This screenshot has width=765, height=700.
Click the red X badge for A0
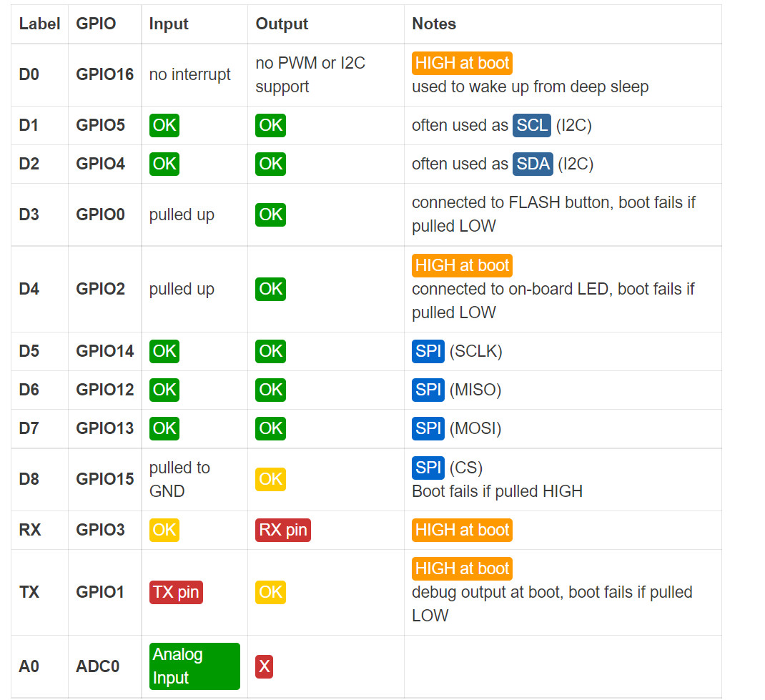(264, 667)
